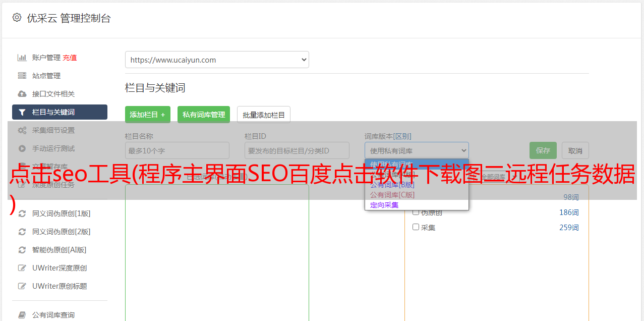Click the 98词 count link
Screen dimensions: 644x321
click(571, 197)
